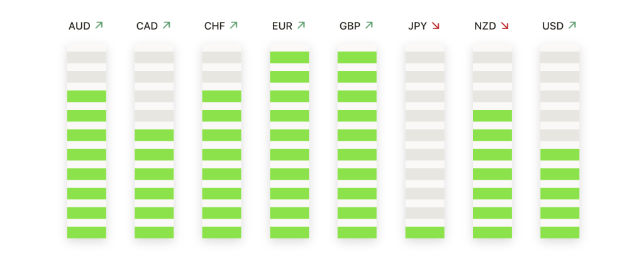Image resolution: width=644 pixels, height=262 pixels.
Task: Click the top green bar in GBP strength meter
Action: tap(357, 57)
